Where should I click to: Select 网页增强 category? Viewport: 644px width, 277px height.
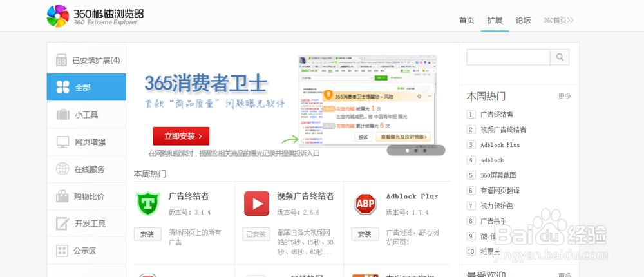(x=86, y=142)
